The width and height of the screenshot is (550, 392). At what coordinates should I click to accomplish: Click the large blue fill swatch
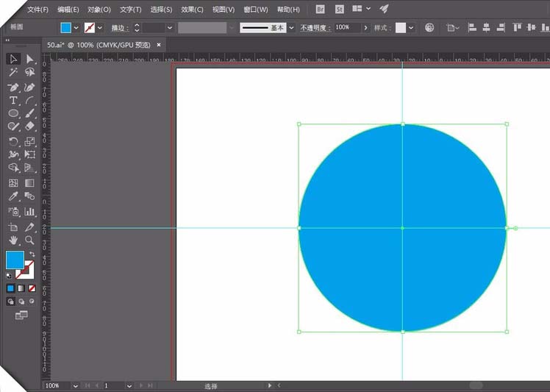(x=15, y=260)
